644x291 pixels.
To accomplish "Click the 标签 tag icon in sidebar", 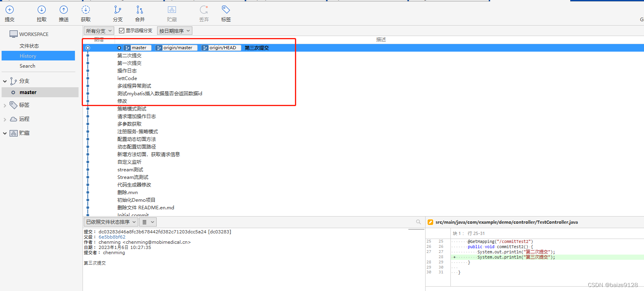I will 14,105.
